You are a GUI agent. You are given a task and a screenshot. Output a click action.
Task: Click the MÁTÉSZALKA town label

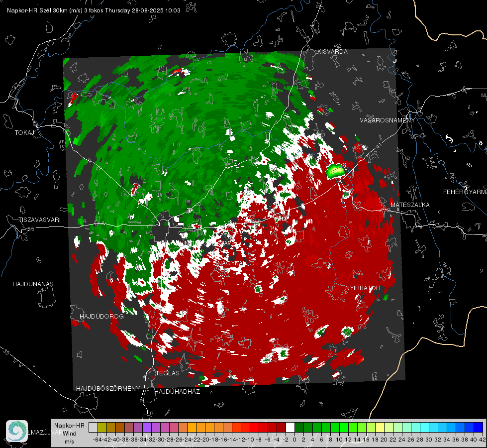[x=410, y=205]
